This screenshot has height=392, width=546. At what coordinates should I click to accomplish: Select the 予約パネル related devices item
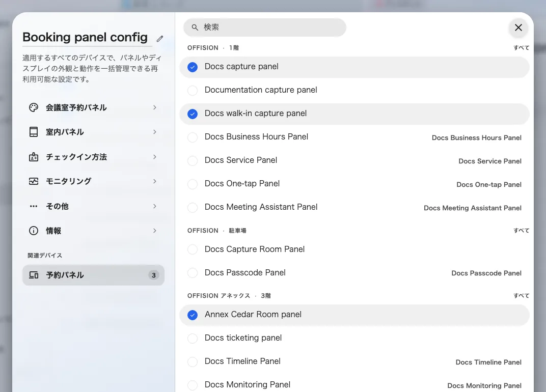click(93, 275)
